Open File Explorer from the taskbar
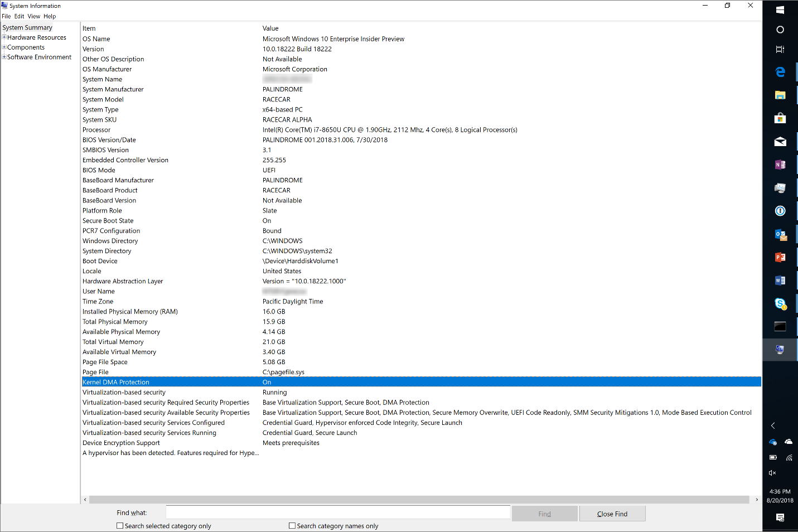Viewport: 798px width, 532px height. click(x=780, y=95)
